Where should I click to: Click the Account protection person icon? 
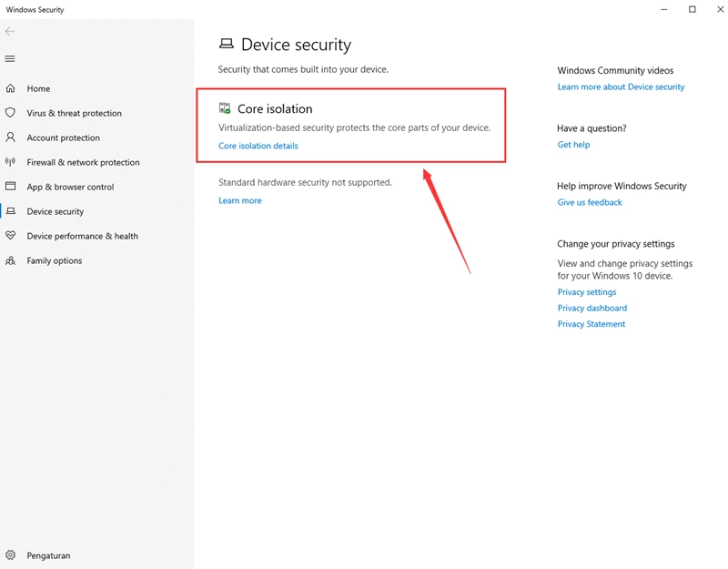tap(10, 137)
